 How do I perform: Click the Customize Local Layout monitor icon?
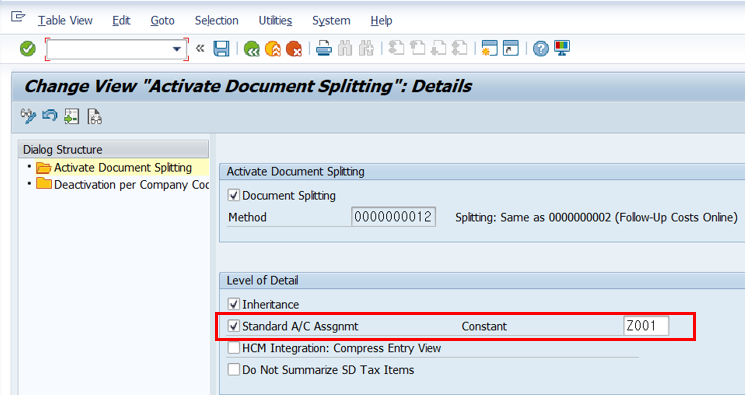click(x=562, y=48)
